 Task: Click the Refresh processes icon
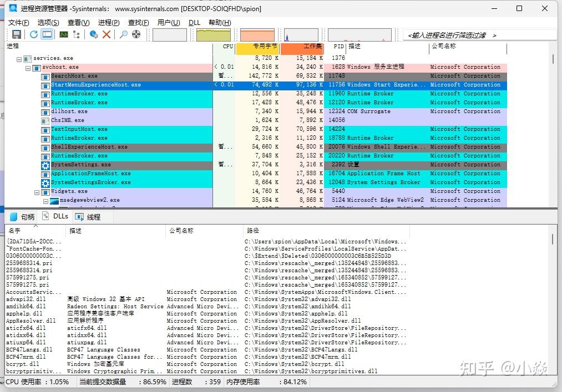(x=33, y=34)
